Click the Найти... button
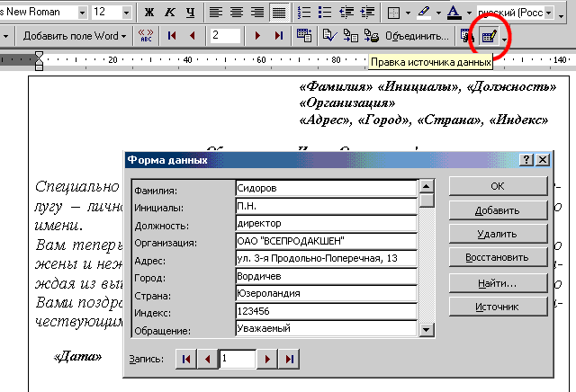Screen dimensions: 576x392 [x=498, y=283]
